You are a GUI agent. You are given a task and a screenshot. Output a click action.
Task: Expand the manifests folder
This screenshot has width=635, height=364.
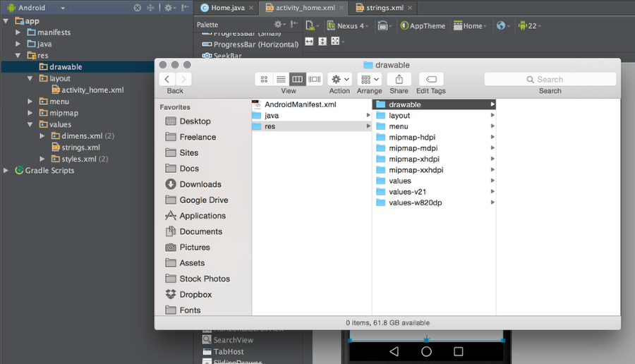18,32
